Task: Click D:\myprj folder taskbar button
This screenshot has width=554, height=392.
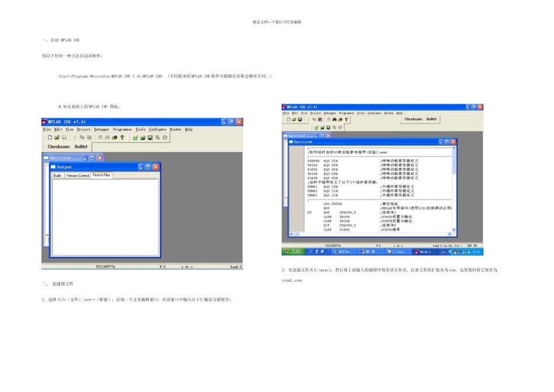Action: [x=397, y=251]
